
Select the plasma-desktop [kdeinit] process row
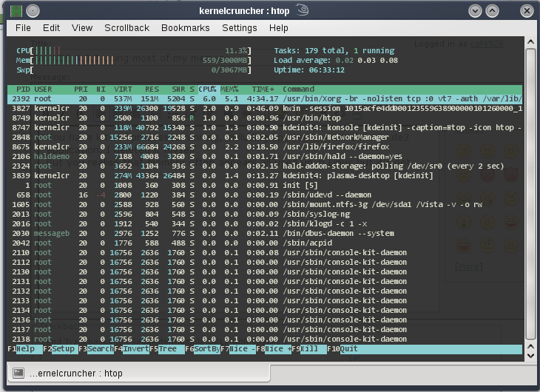[x=265, y=176]
